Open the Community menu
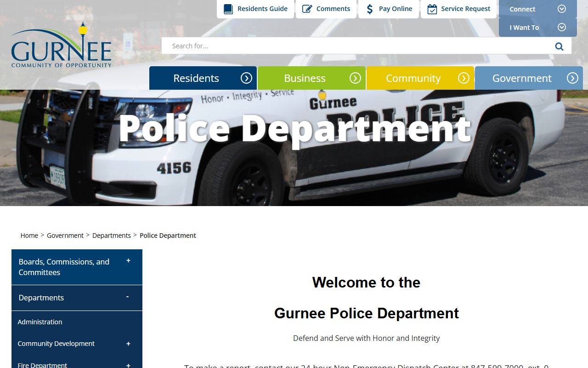 (x=420, y=78)
